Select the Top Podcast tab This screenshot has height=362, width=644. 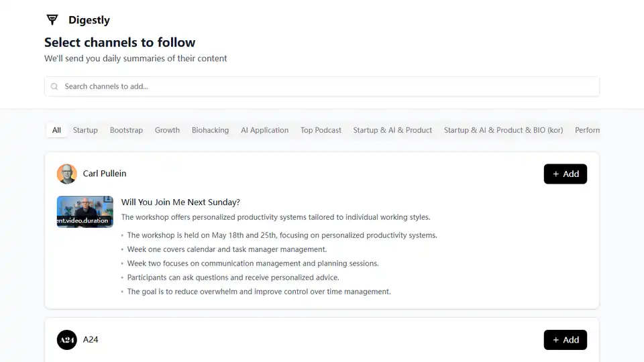321,130
